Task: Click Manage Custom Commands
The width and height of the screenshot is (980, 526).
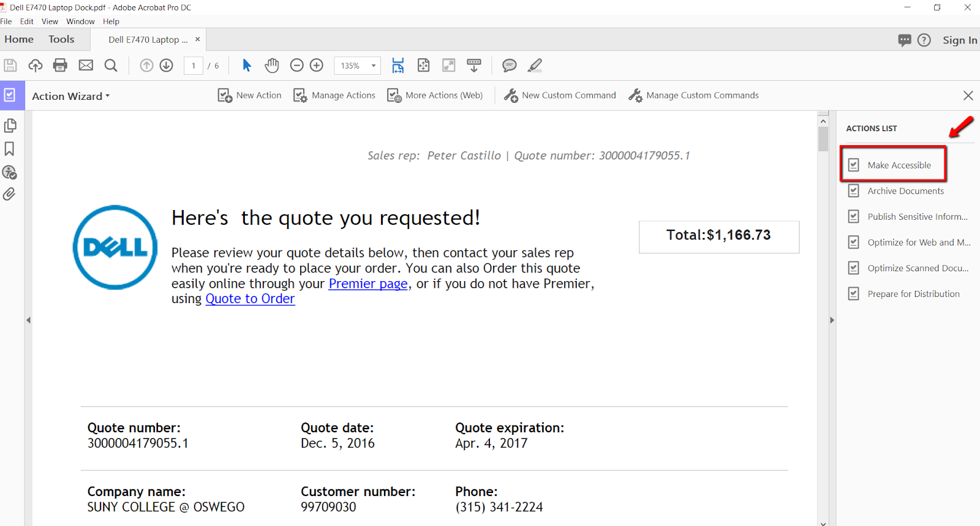Action: (x=693, y=96)
